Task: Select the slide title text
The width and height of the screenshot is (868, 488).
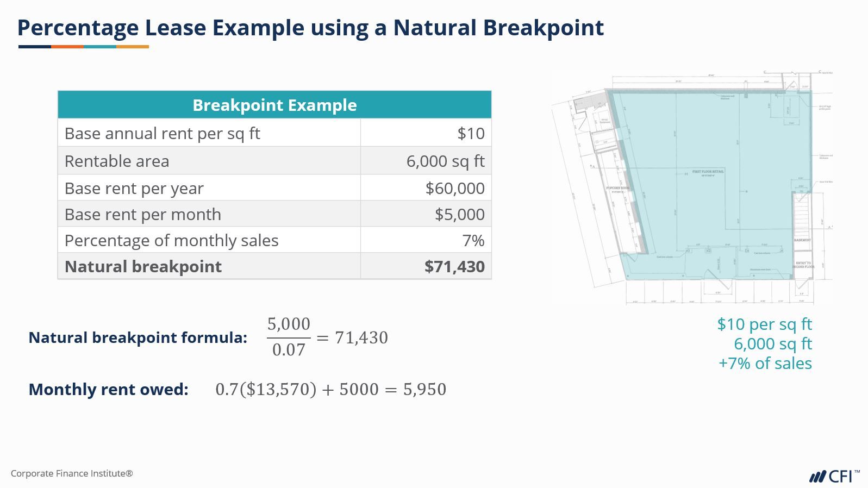Action: coord(310,27)
